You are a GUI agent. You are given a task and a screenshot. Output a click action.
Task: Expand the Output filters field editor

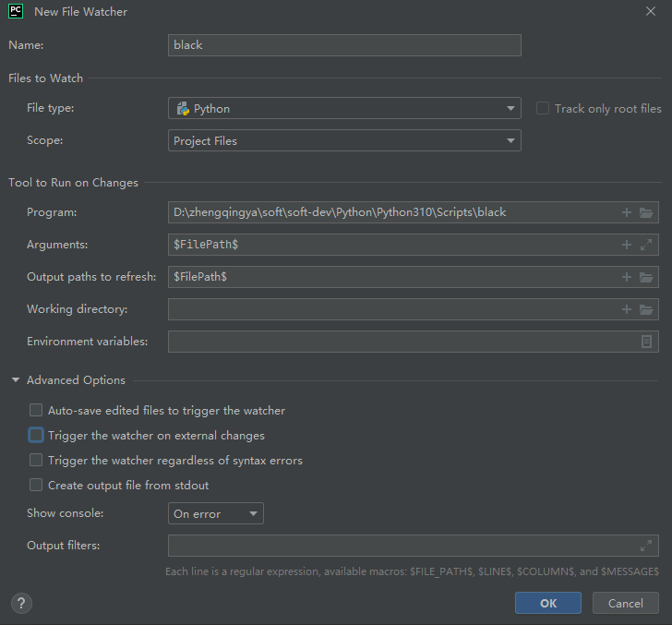(646, 546)
